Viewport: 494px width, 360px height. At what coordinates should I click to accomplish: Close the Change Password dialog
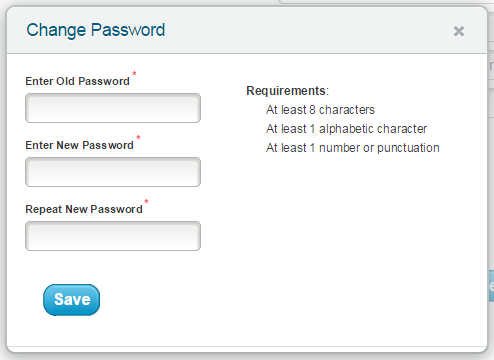point(459,32)
